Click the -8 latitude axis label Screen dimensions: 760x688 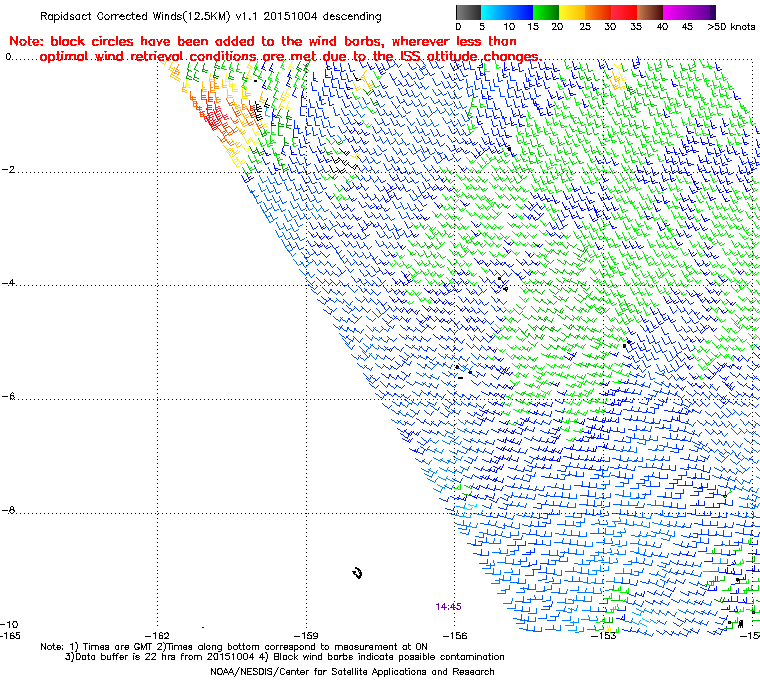point(8,510)
